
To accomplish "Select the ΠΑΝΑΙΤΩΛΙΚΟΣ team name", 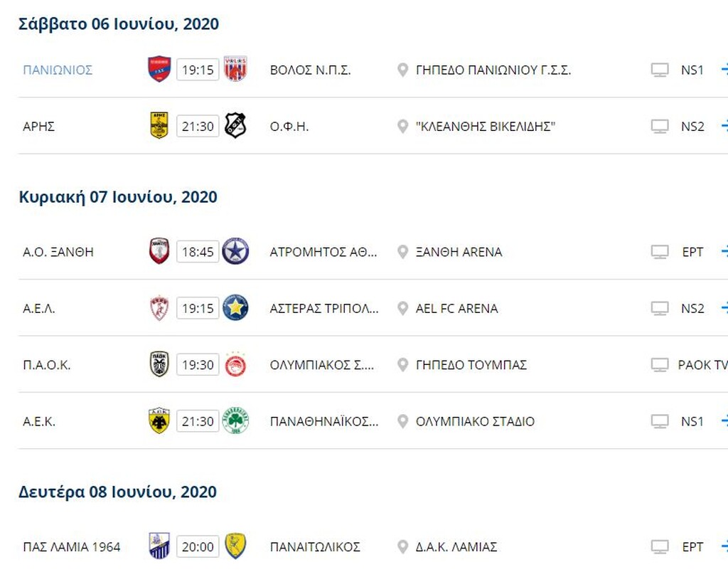I will 315,547.
